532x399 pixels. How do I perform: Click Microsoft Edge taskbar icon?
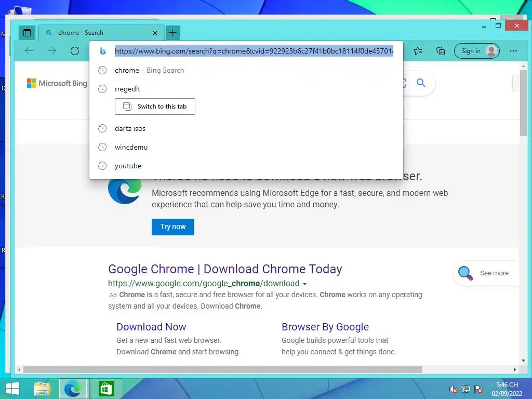click(73, 389)
